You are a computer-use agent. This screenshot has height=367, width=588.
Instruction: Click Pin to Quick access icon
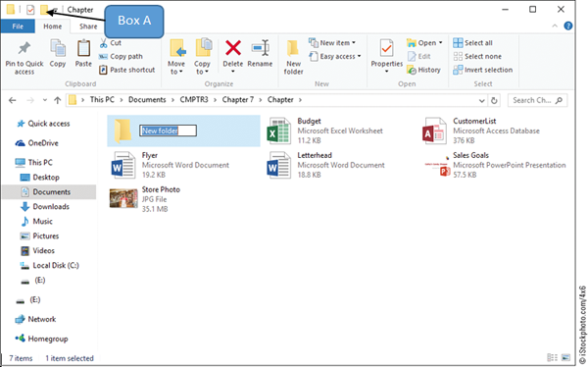pyautogui.click(x=24, y=48)
